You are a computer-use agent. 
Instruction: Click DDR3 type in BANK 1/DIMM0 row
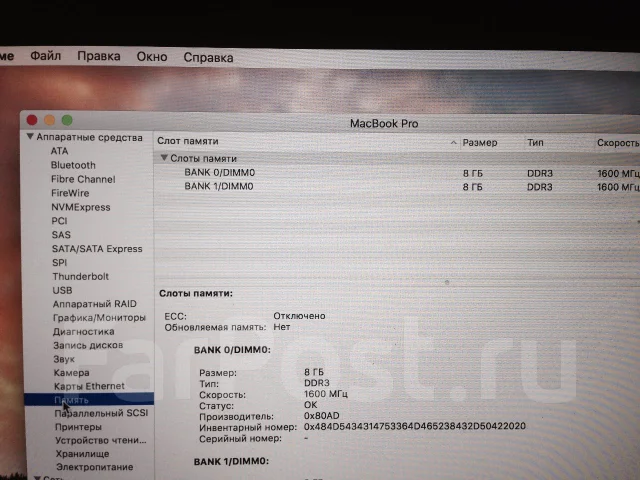540,187
